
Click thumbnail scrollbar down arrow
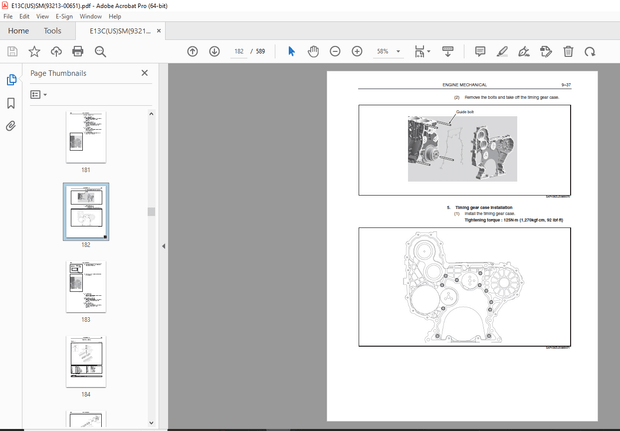click(x=151, y=423)
